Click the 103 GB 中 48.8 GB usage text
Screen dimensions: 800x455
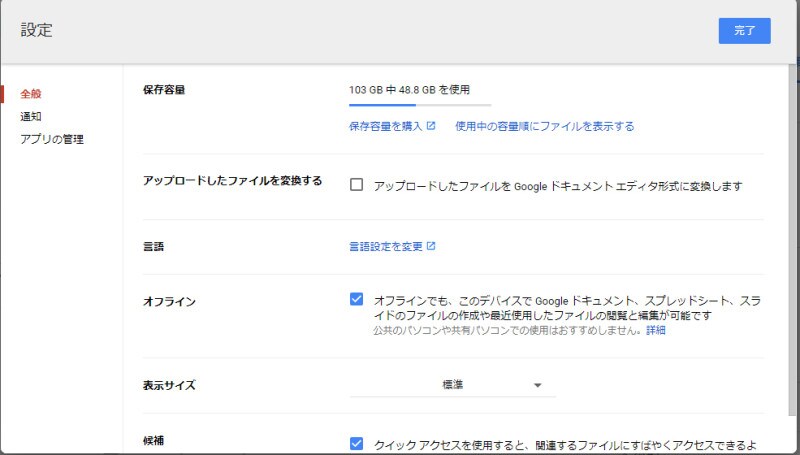point(409,89)
